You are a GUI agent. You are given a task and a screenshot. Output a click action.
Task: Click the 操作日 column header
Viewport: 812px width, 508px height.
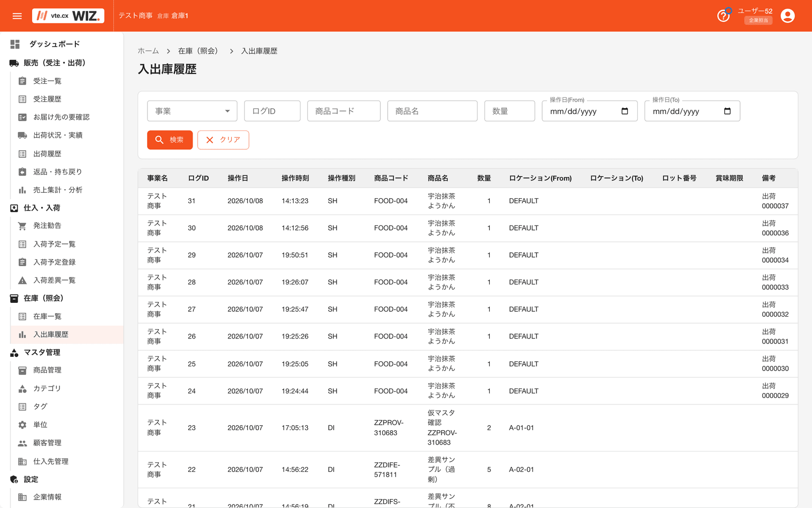coord(238,178)
